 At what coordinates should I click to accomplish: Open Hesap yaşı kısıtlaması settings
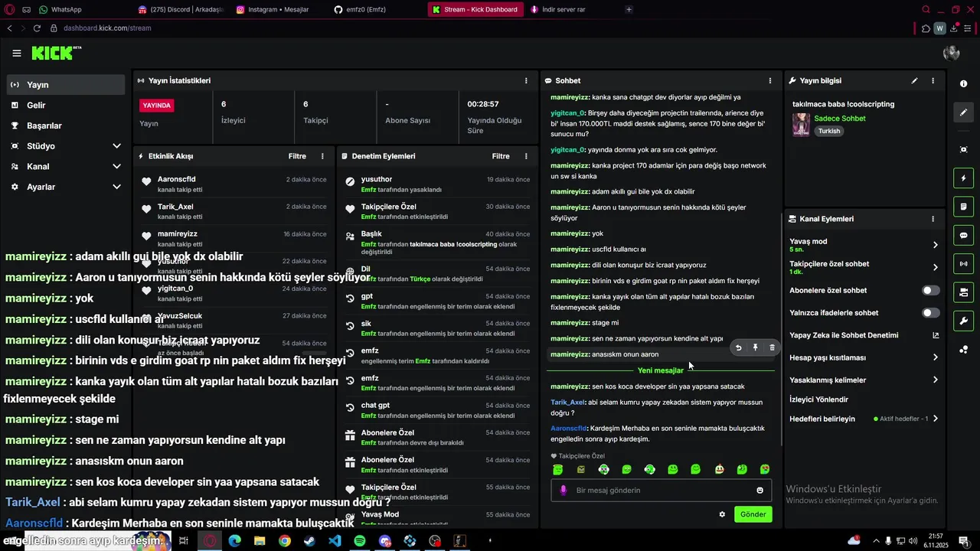tap(864, 357)
